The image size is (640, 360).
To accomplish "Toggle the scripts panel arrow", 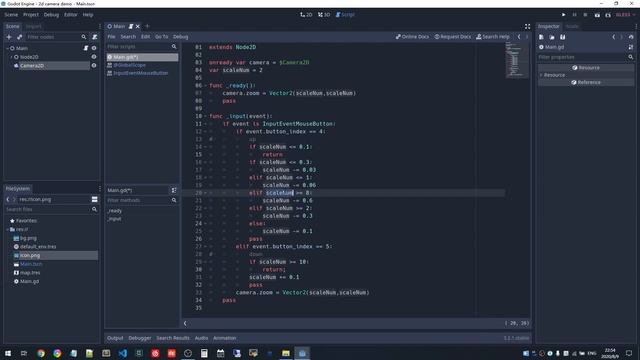I will tap(185, 323).
